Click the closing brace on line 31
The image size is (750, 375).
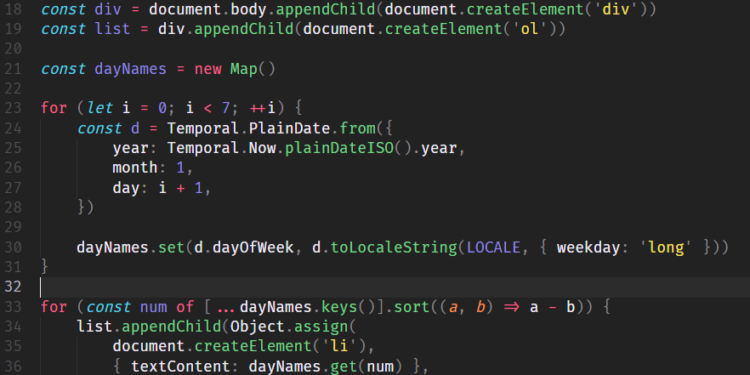(45, 266)
